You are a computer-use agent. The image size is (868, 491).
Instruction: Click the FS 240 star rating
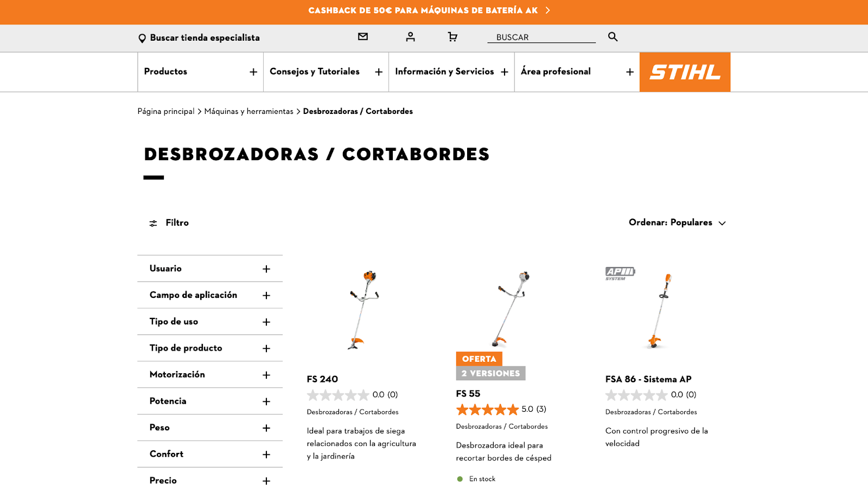[338, 395]
